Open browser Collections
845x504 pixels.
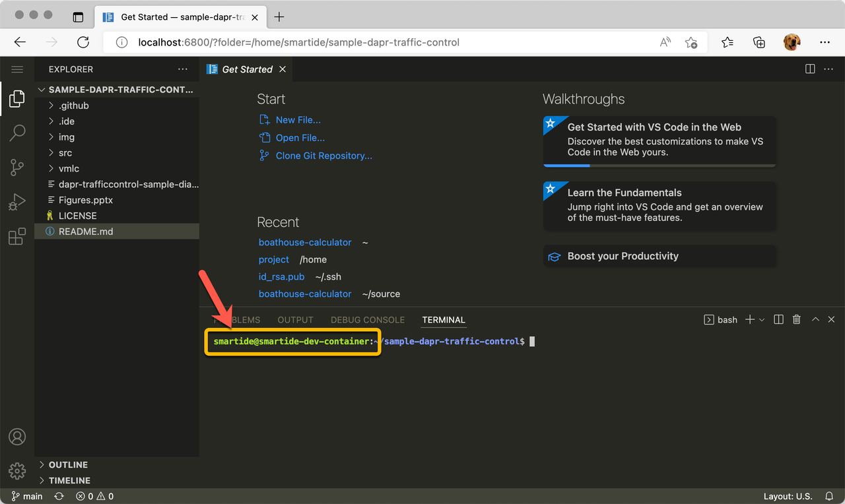point(759,42)
